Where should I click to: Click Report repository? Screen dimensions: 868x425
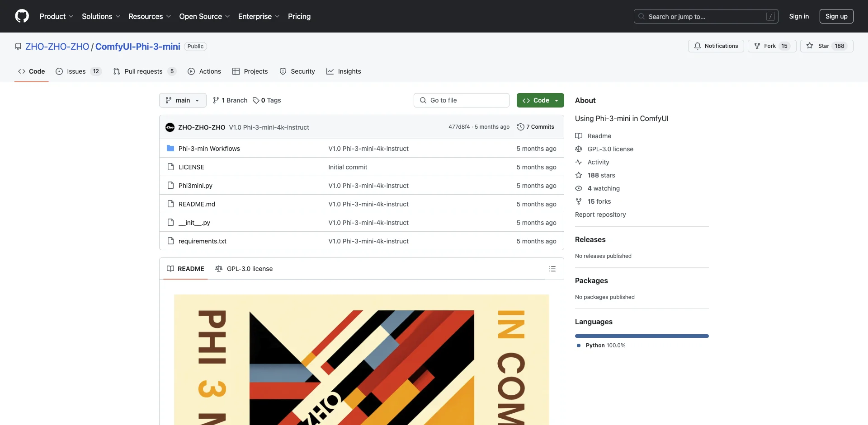coord(600,215)
